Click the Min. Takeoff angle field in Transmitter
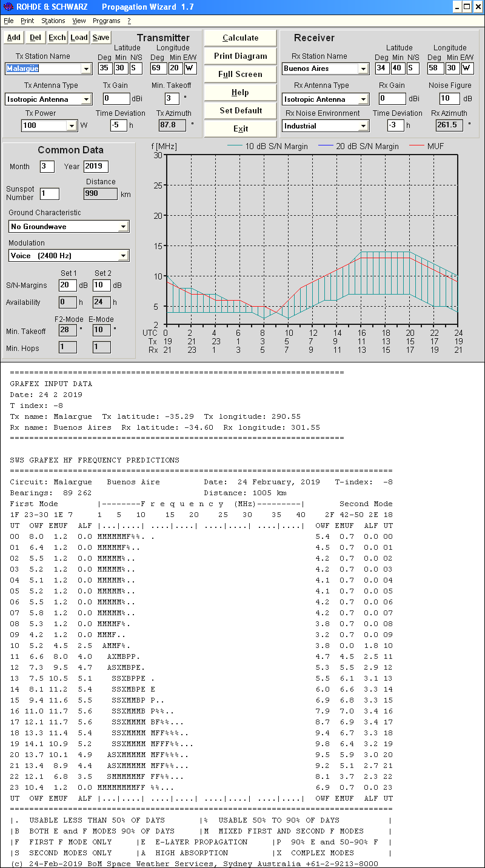485x868 pixels. [172, 98]
